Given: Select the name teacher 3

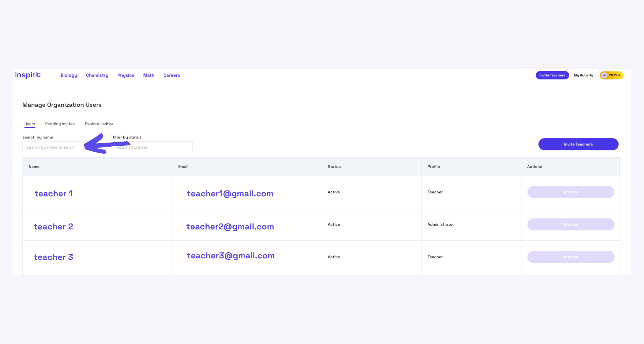Looking at the screenshot, I should click(x=53, y=257).
